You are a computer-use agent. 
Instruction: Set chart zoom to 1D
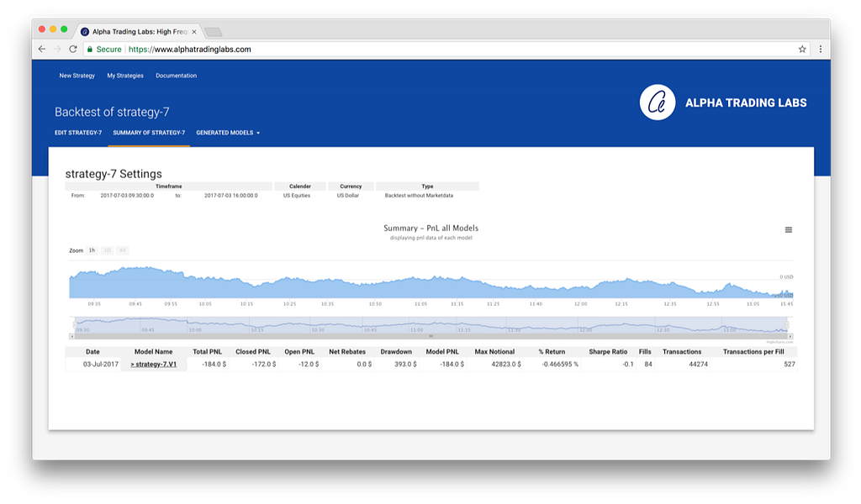107,250
